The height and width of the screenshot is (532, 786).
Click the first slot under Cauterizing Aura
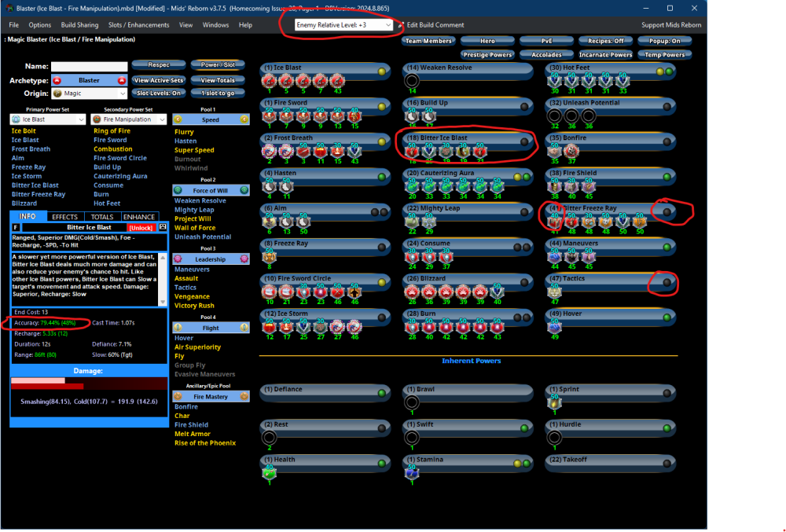[411, 186]
